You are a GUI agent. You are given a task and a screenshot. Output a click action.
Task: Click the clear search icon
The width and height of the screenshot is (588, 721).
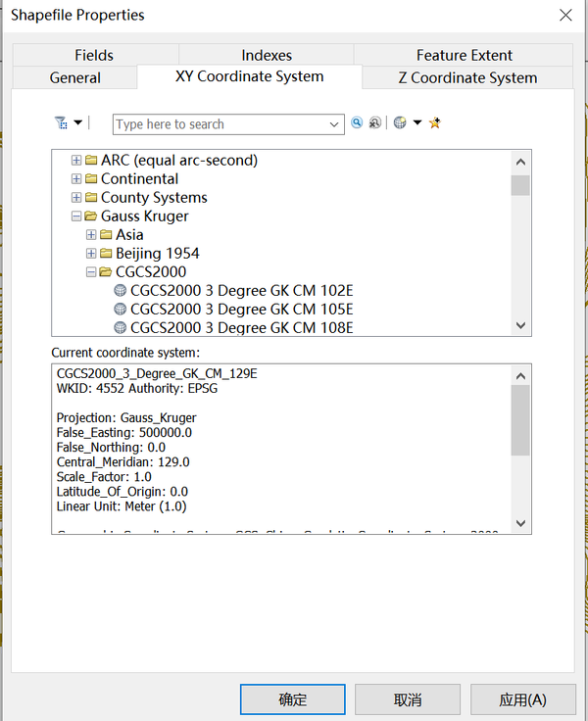point(374,123)
